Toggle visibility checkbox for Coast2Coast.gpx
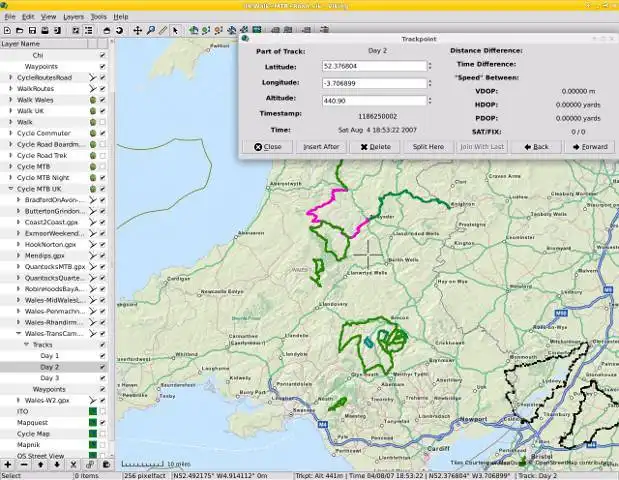Image resolution: width=619 pixels, height=480 pixels. click(x=103, y=222)
